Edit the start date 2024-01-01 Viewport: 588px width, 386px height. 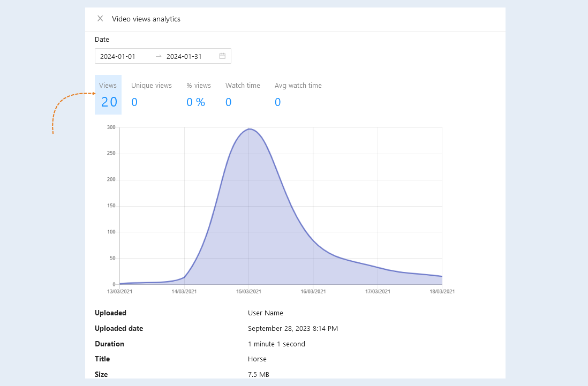pos(117,56)
